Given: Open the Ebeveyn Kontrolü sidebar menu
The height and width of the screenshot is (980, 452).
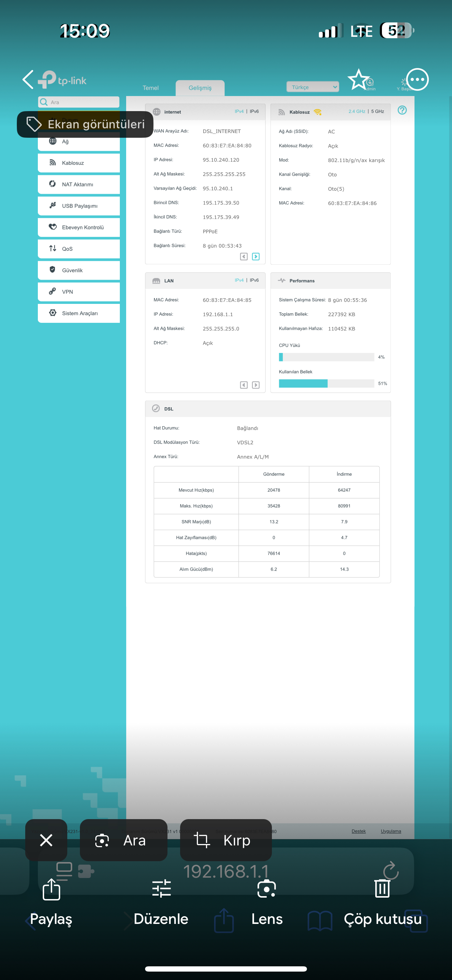Looking at the screenshot, I should 79,227.
